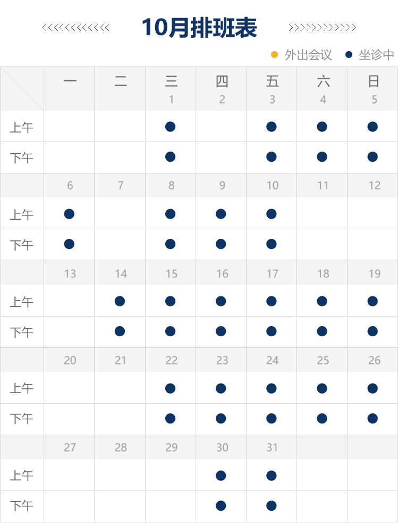This screenshot has height=532, width=398.
Task: Select the morning dot on October 23
Action: coord(221,388)
